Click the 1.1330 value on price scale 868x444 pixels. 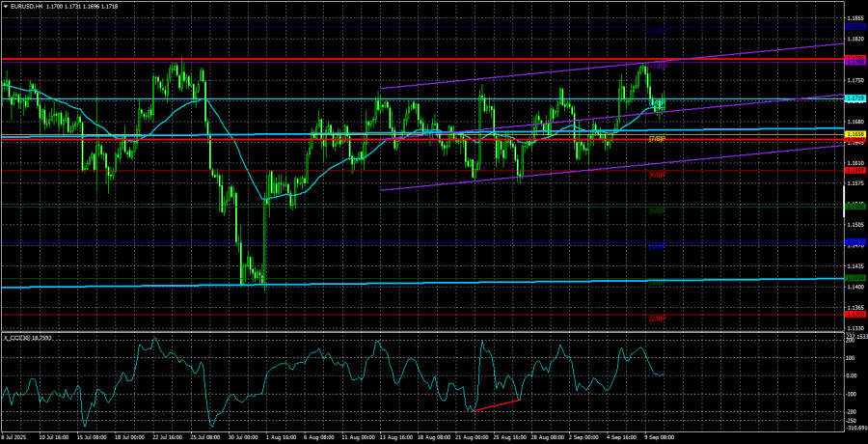tap(854, 328)
